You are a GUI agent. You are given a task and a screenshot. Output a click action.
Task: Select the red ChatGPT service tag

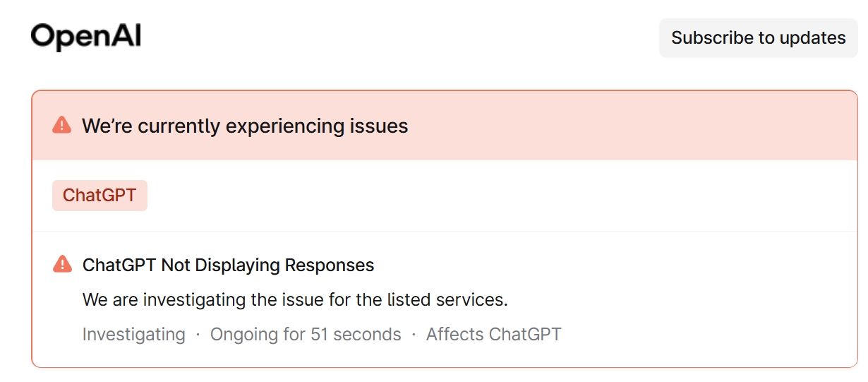(x=100, y=195)
